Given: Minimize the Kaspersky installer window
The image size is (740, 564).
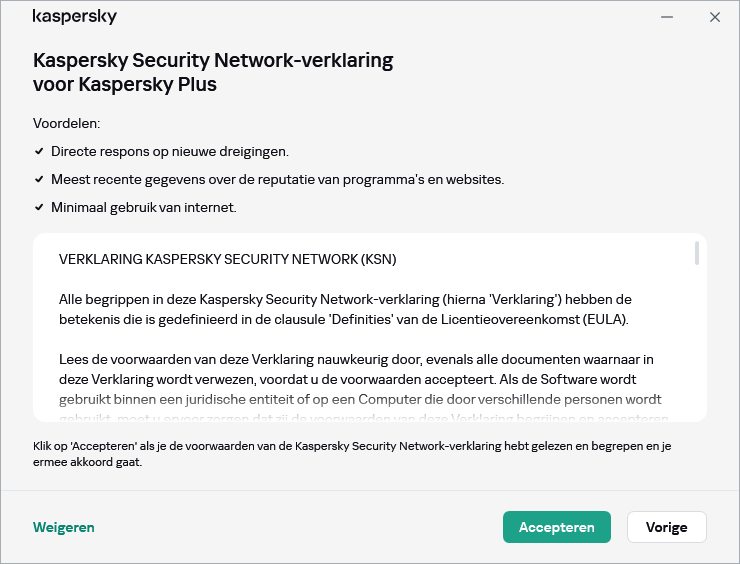Looking at the screenshot, I should [667, 17].
